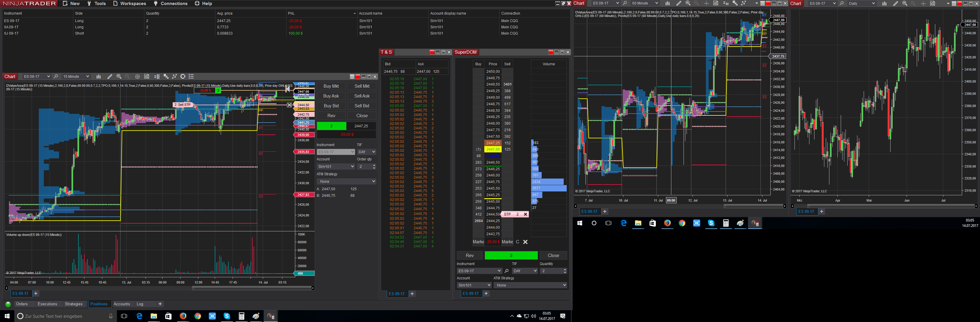Click the X icon beside C in SuperDOM
Screen dimensions: 980x322
coord(525,242)
